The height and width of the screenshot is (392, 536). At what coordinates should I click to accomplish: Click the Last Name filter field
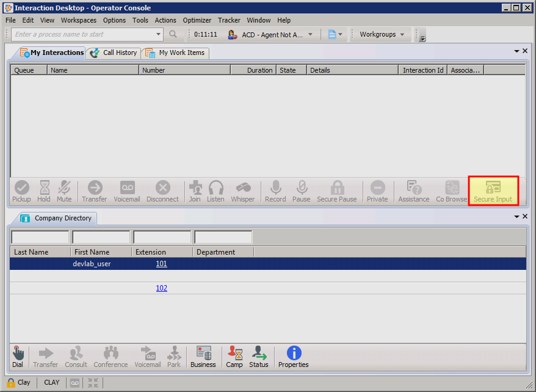(x=40, y=237)
